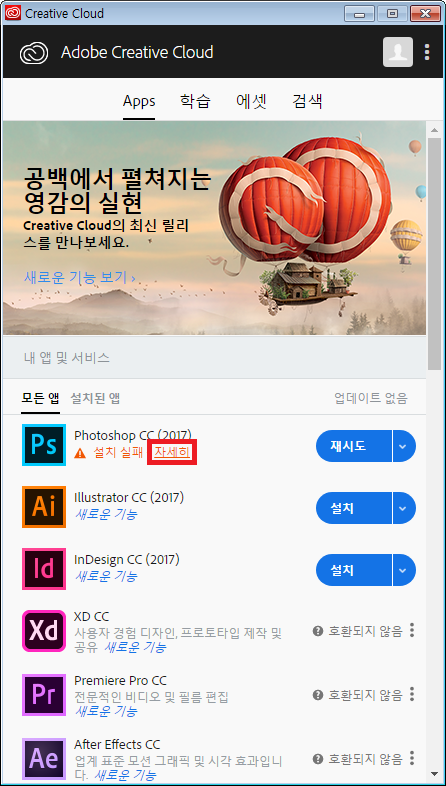The height and width of the screenshot is (786, 446).
Task: Click the After Effects CC title text
Action: pos(117,744)
